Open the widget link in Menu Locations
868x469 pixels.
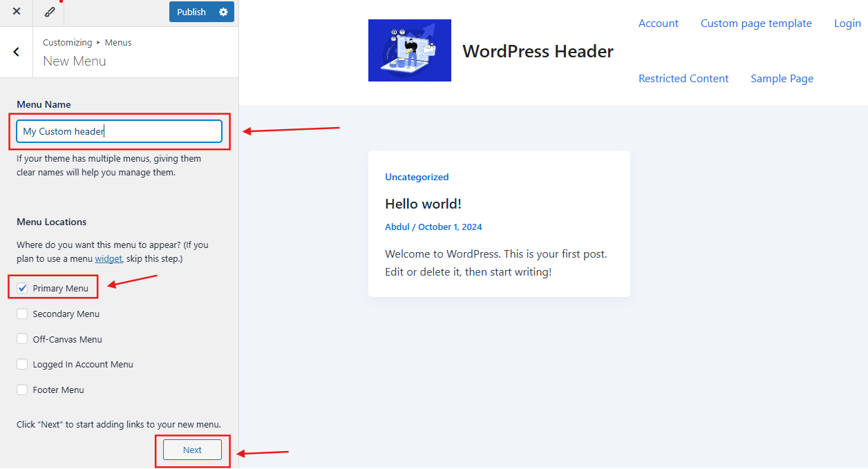108,258
